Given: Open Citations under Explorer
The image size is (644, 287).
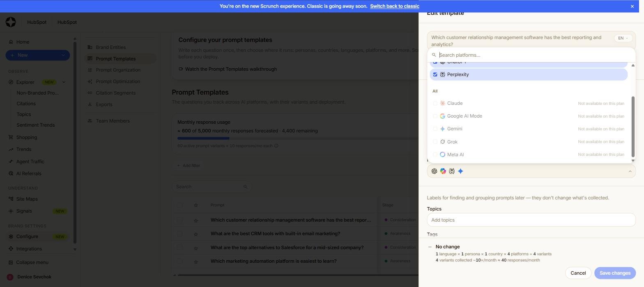Looking at the screenshot, I should [26, 104].
